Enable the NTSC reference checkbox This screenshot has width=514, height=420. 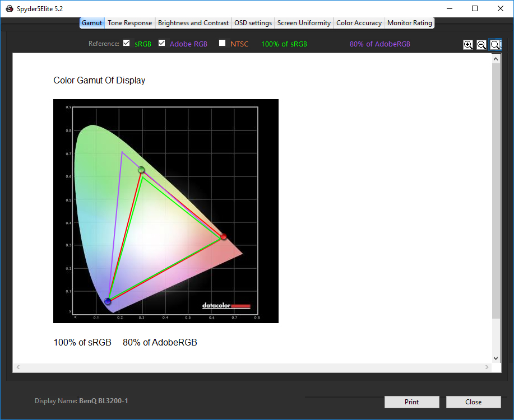point(223,43)
